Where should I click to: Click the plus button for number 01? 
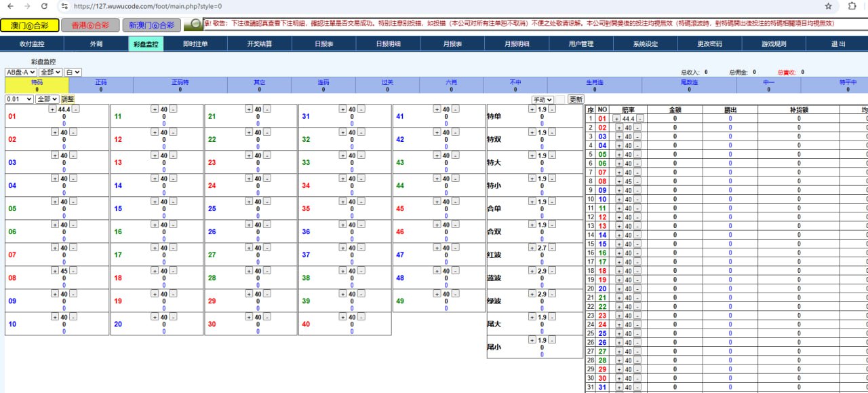53,109
